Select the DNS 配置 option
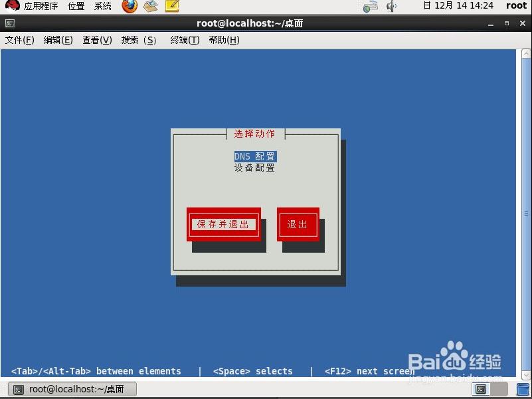This screenshot has height=399, width=532. coord(255,157)
